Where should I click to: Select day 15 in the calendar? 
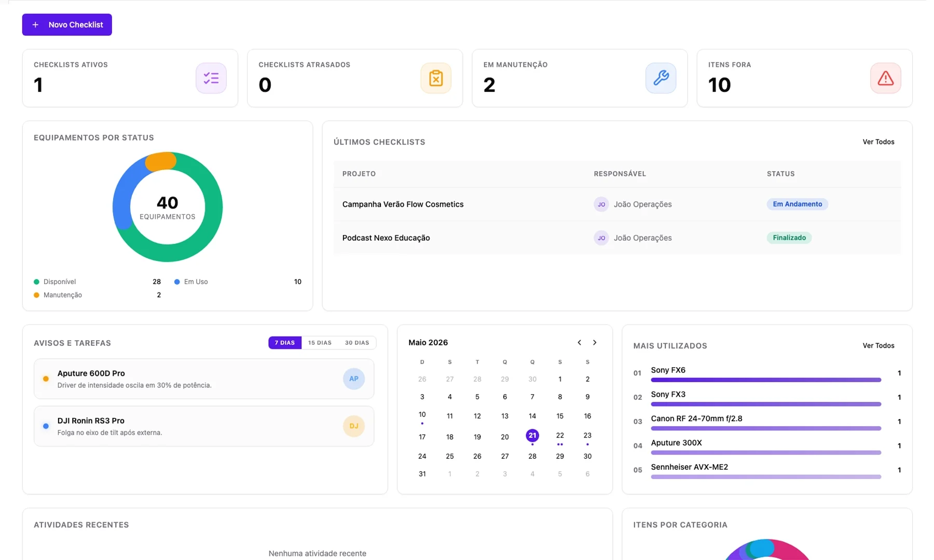tap(560, 416)
